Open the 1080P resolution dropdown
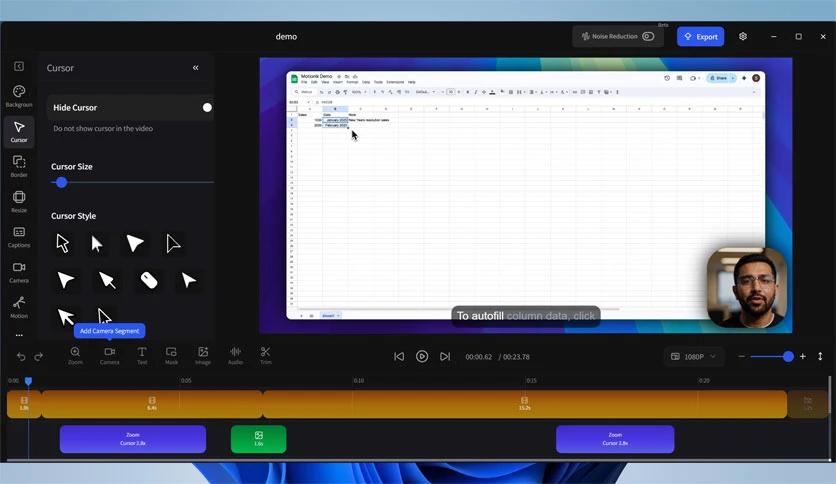 694,357
